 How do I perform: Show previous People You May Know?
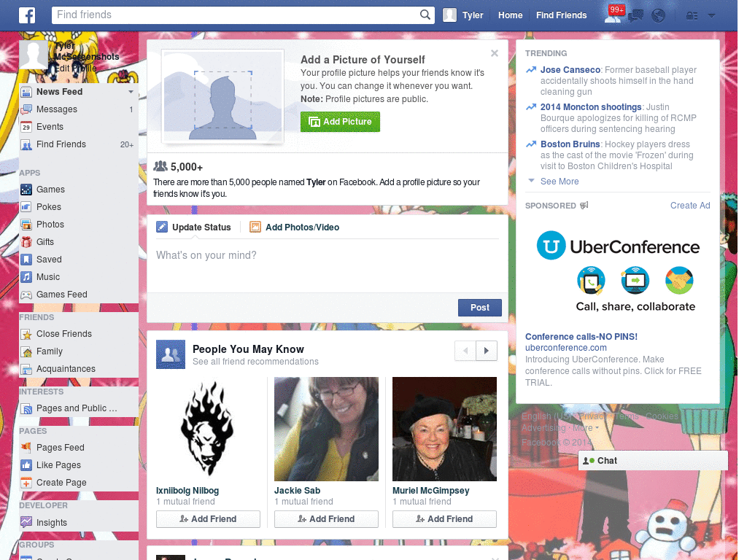coord(465,351)
